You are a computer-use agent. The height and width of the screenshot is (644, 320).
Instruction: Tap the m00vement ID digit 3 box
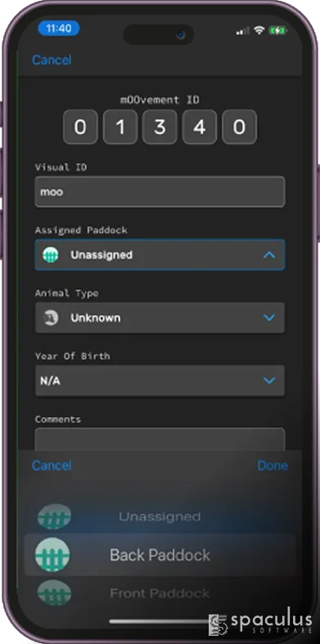(x=160, y=127)
